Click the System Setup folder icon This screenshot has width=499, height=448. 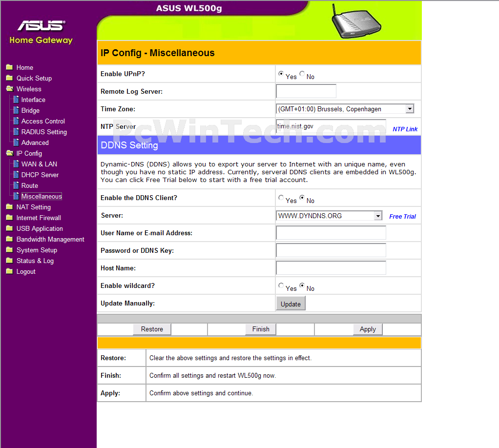click(10, 250)
